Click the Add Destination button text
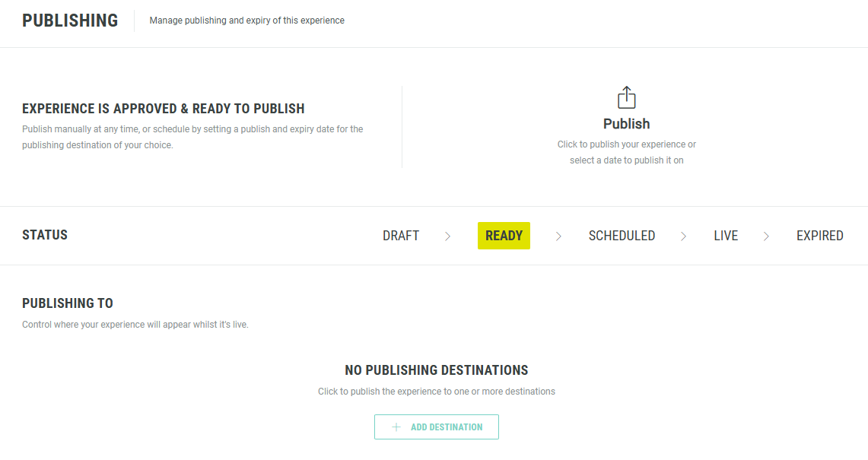868x460 pixels. pos(447,427)
